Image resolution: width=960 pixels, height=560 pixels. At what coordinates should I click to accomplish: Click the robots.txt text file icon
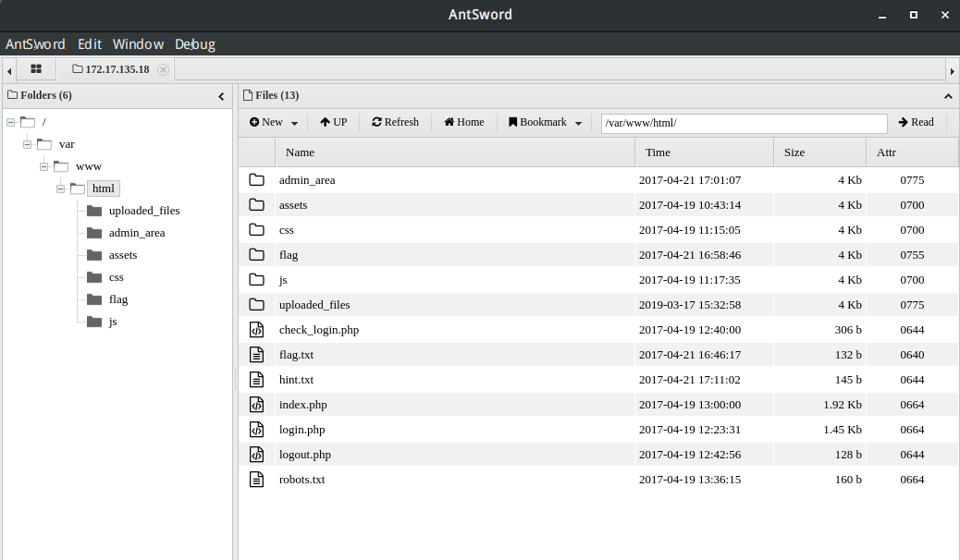[256, 480]
